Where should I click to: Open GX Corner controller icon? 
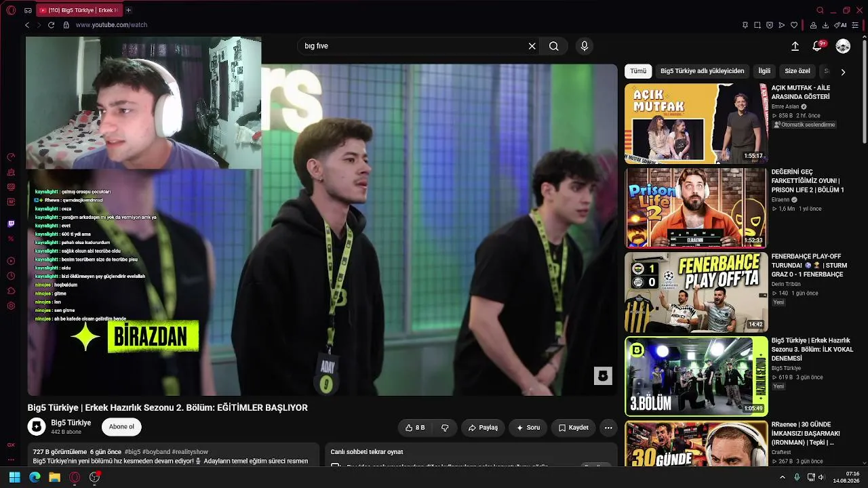(28, 10)
